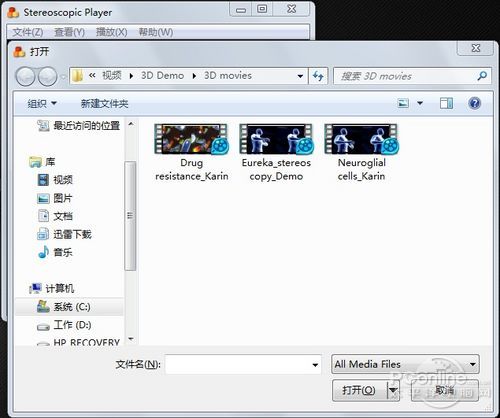Select the 系统 (C:) drive
500x418 pixels.
click(69, 307)
